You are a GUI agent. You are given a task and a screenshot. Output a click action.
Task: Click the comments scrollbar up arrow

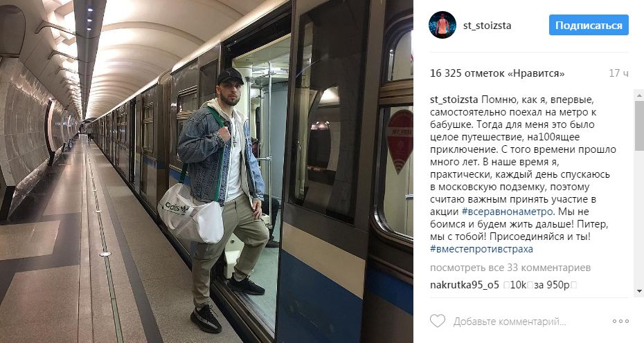639,95
